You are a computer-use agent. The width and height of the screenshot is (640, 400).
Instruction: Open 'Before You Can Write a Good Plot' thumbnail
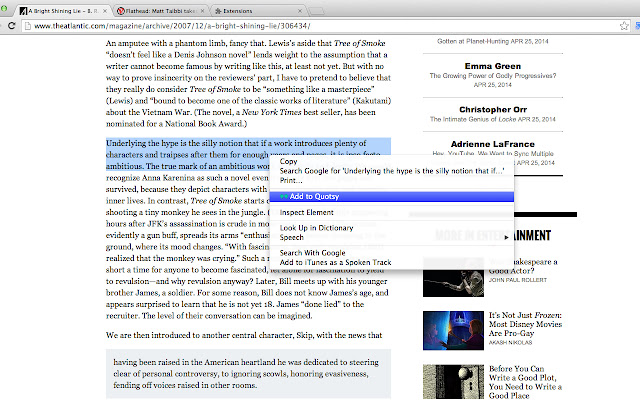click(x=453, y=382)
